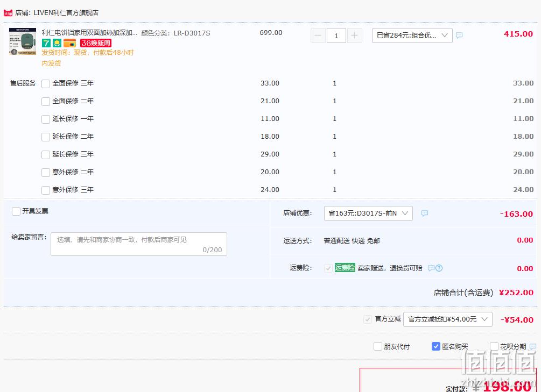
Task: Enable the 花呗分期 checkbox
Action: [494, 346]
